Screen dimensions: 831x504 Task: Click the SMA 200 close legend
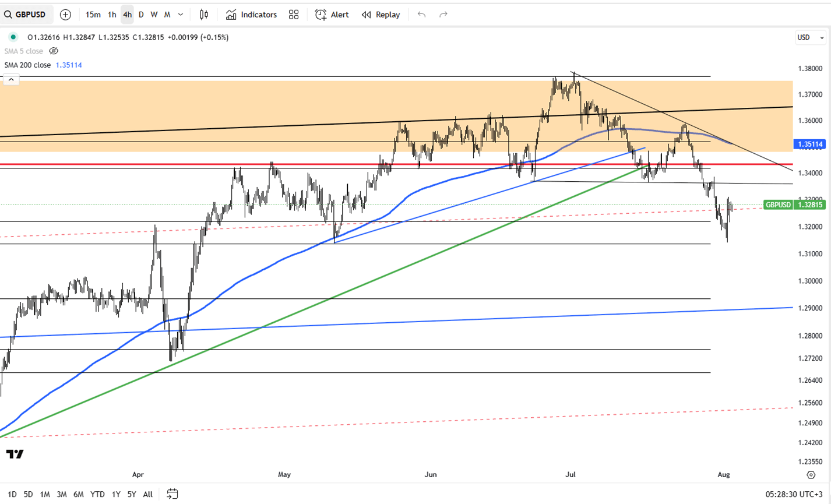(28, 65)
